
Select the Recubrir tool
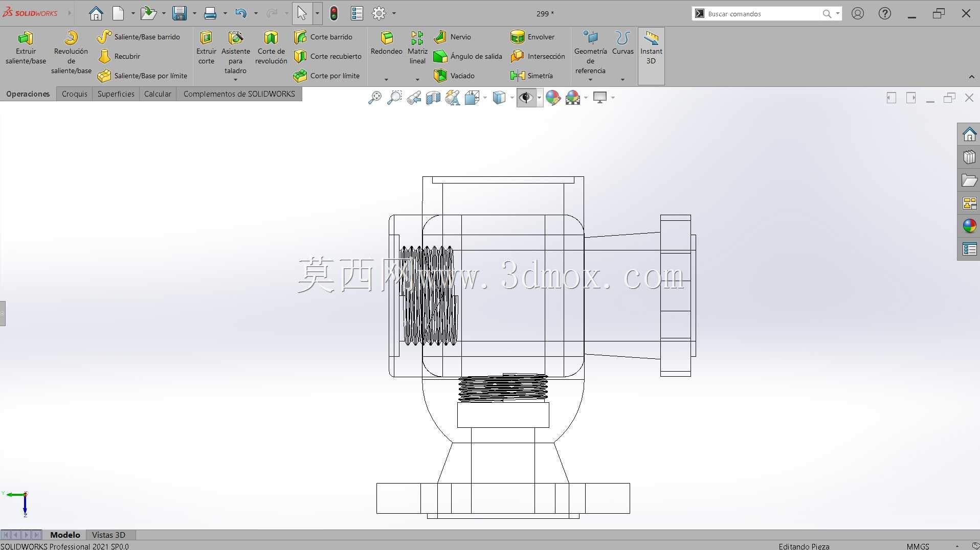[119, 56]
